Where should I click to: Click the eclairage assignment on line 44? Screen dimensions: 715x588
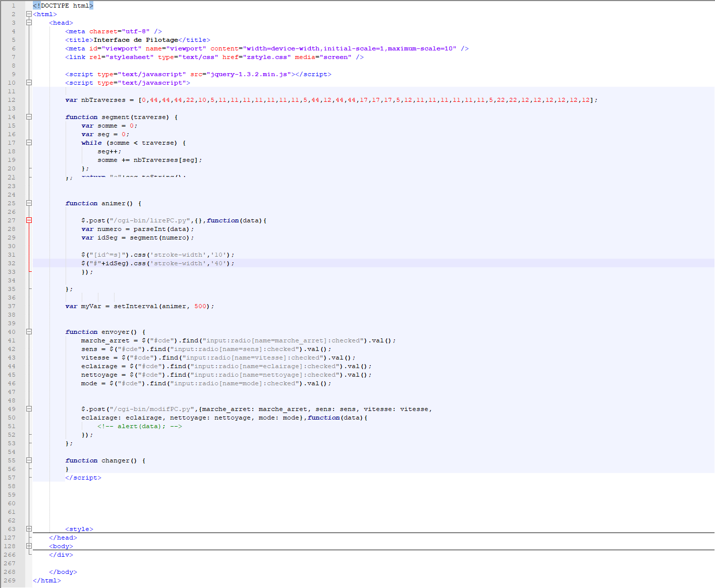[227, 366]
